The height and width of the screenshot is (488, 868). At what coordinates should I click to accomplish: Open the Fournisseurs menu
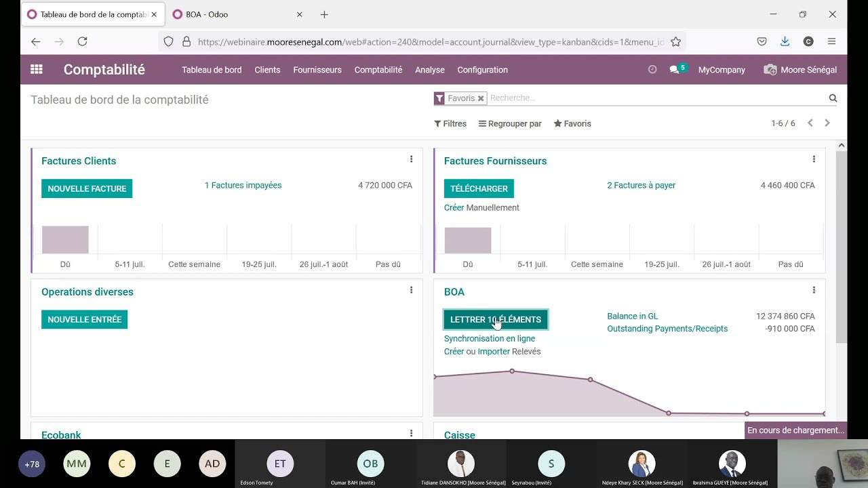[x=317, y=70]
